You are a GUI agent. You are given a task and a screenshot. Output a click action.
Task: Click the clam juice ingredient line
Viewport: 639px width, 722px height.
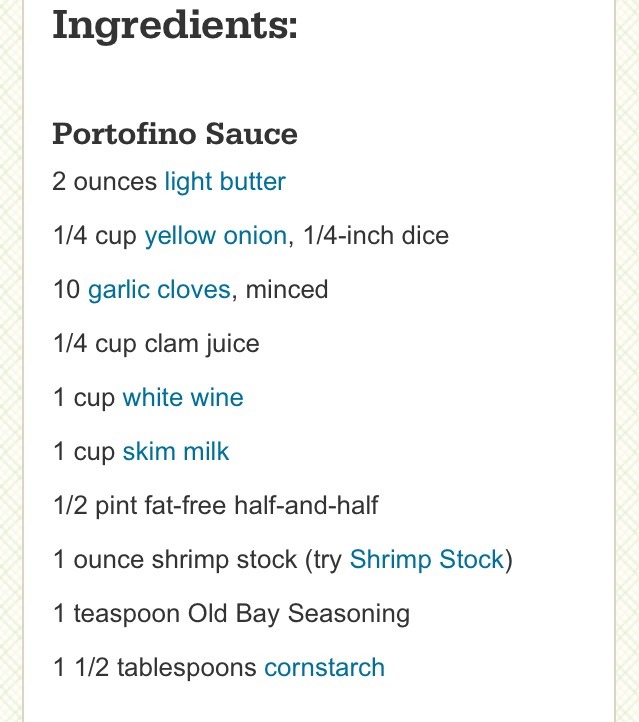[x=157, y=344]
